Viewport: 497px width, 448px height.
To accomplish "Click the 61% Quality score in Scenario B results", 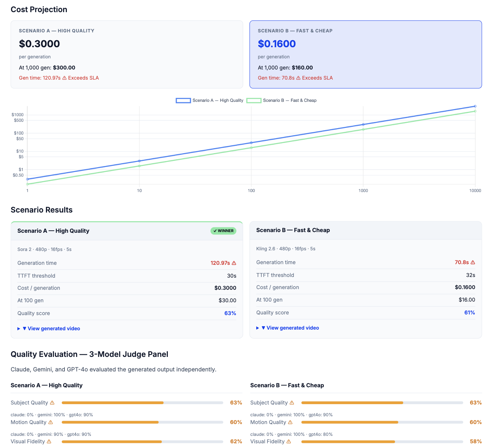I will [x=470, y=312].
